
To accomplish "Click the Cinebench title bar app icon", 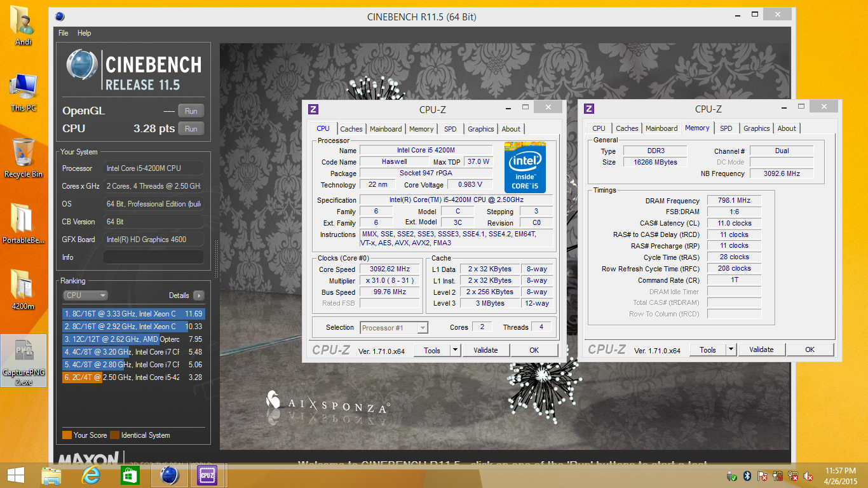I will point(60,17).
